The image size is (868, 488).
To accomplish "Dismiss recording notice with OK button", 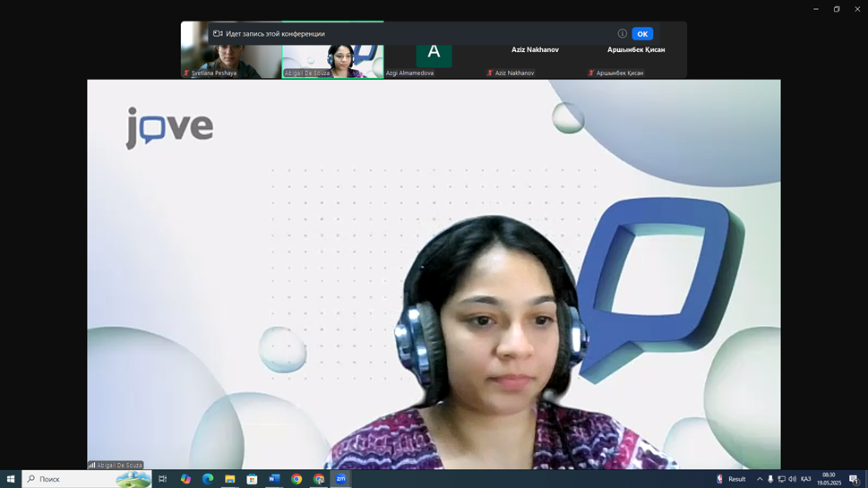I will [642, 34].
